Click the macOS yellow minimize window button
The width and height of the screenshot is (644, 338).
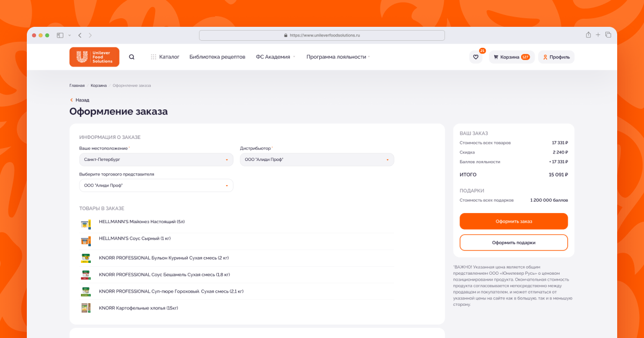click(x=40, y=35)
